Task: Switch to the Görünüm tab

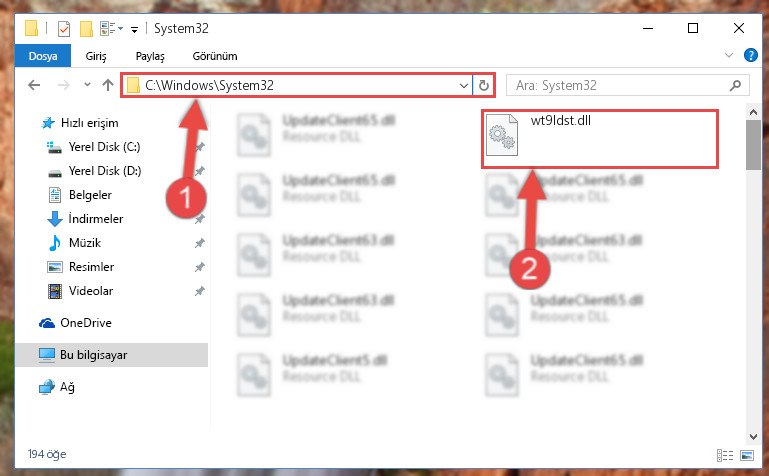Action: [215, 56]
